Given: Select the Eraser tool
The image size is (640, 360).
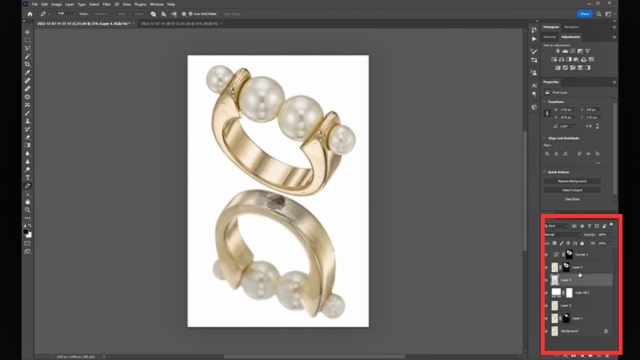Looking at the screenshot, I should click(x=27, y=137).
